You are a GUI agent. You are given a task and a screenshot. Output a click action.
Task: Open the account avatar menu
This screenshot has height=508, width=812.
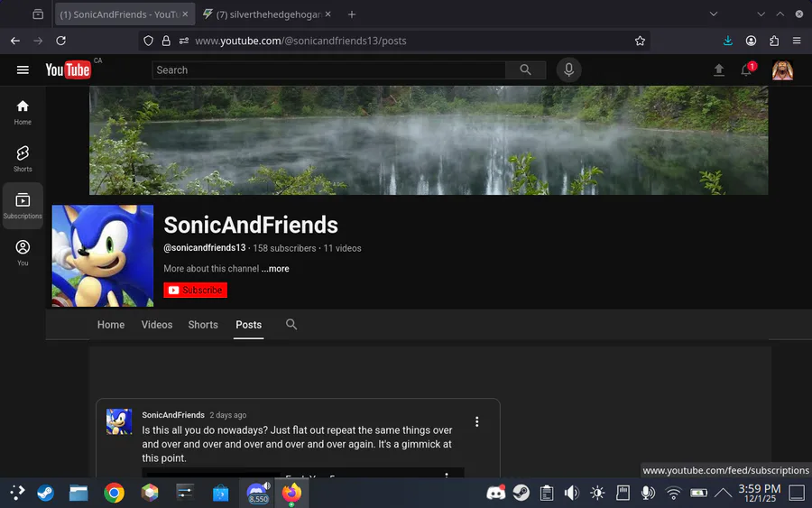coord(782,69)
